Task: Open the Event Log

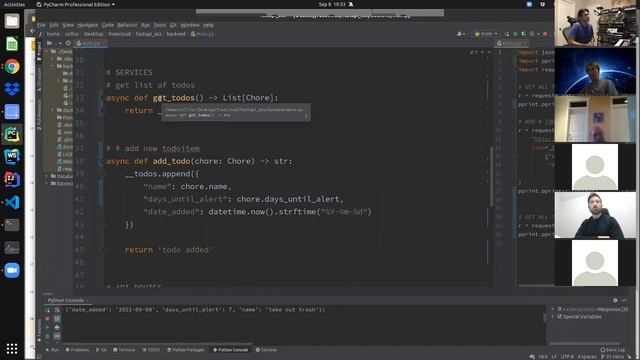Action: tap(613, 350)
